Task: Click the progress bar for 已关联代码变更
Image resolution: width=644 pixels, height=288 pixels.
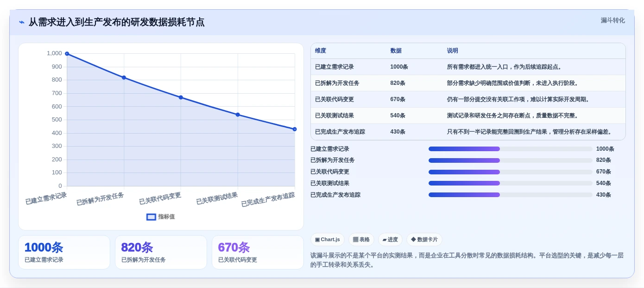Action: (x=511, y=172)
